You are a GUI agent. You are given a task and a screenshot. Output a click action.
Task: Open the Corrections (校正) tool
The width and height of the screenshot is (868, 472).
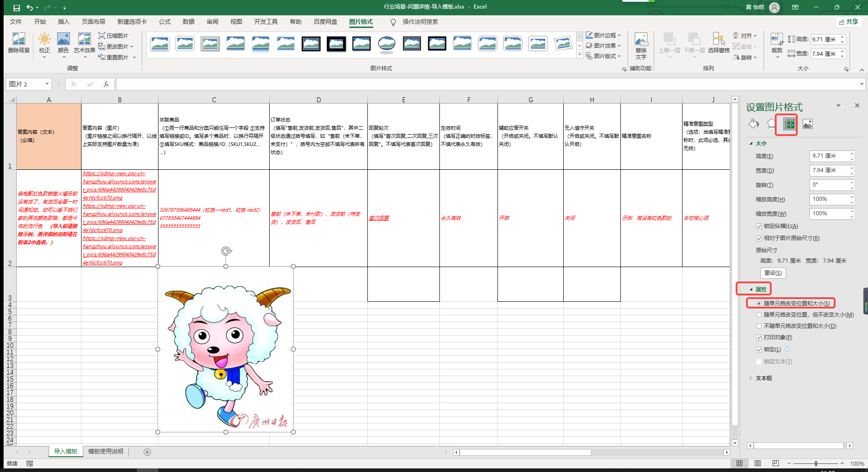pos(44,44)
